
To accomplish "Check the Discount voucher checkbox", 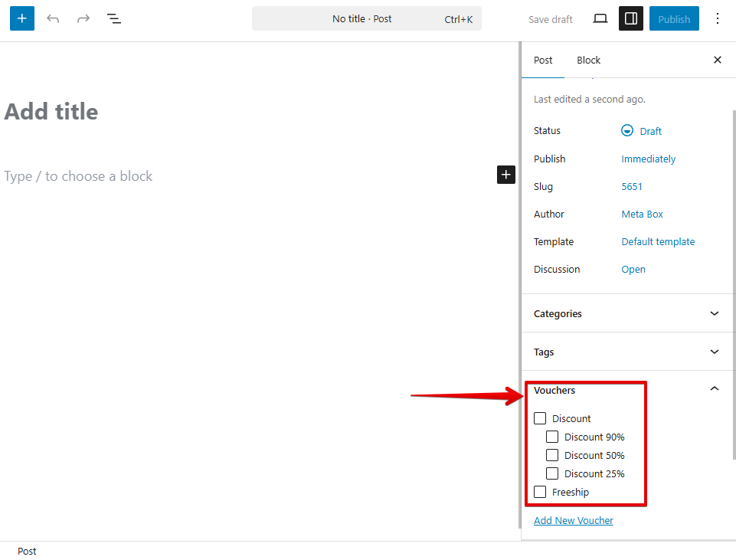I will tap(540, 418).
